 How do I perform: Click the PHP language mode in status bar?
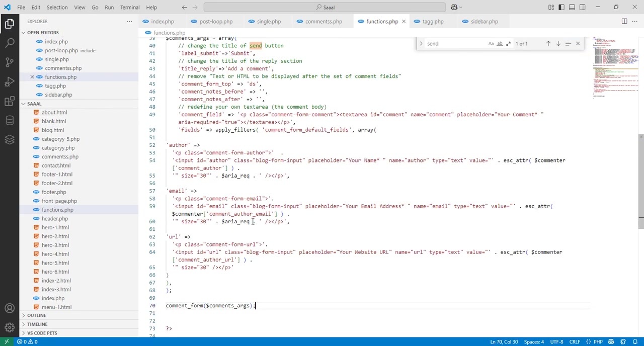598,342
